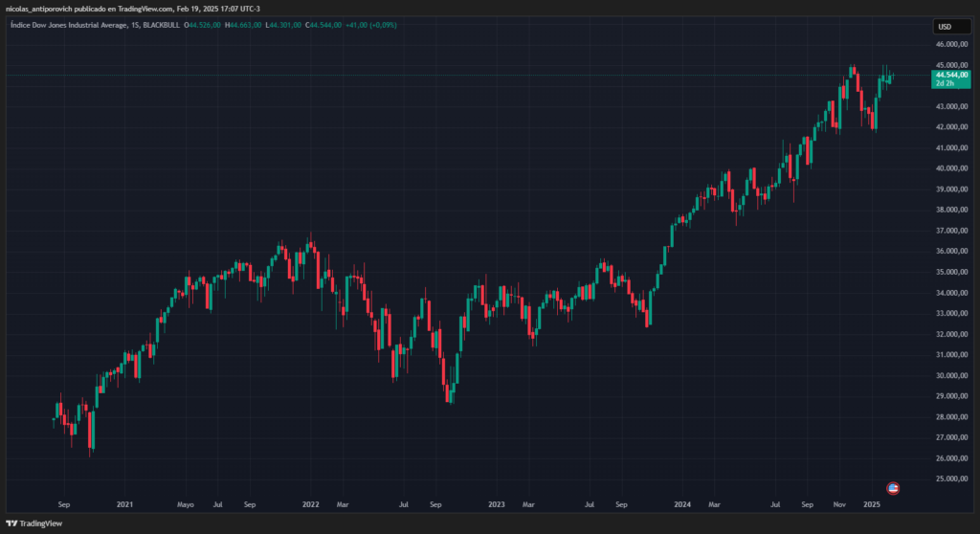The image size is (980, 534).
Task: Click 26.000,00 on the price axis
Action: tap(952, 457)
